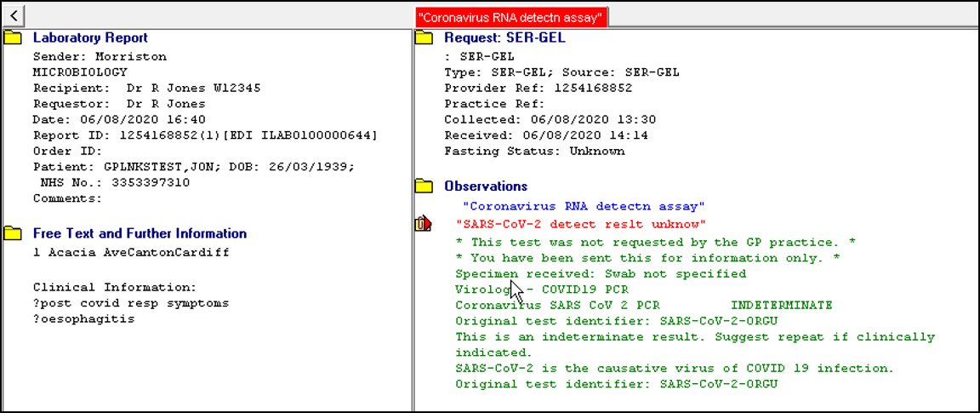980x413 pixels.
Task: Click the Type: SER-GEL; Source: SER-GEL line
Action: (x=561, y=72)
